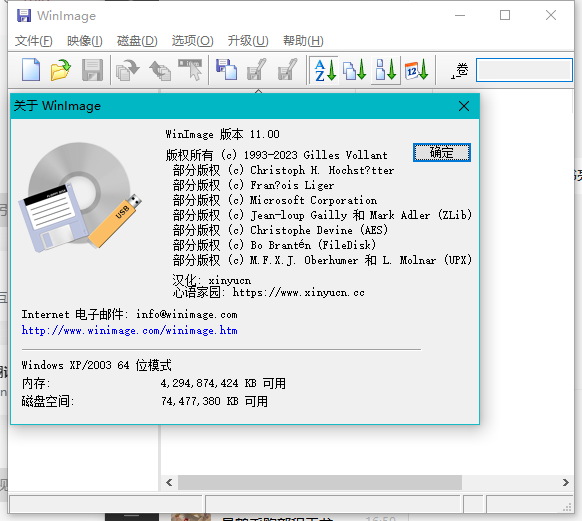Screen dimensions: 582x521
Task: Sort files by name A-Z
Action: [x=325, y=70]
